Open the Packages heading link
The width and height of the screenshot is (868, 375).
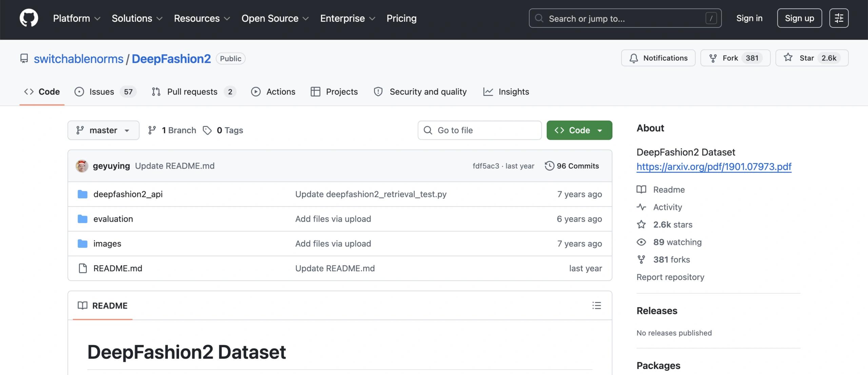(x=658, y=366)
